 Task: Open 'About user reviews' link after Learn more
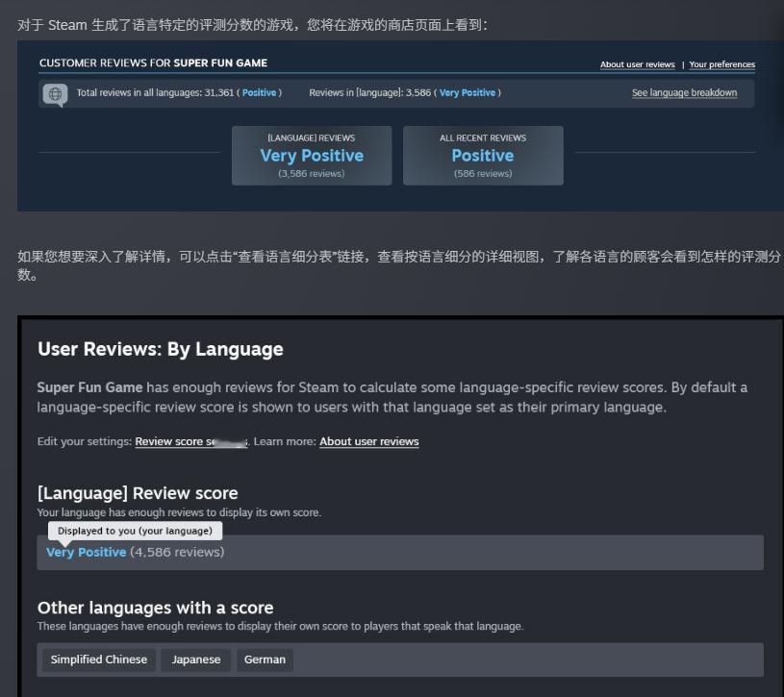point(369,441)
